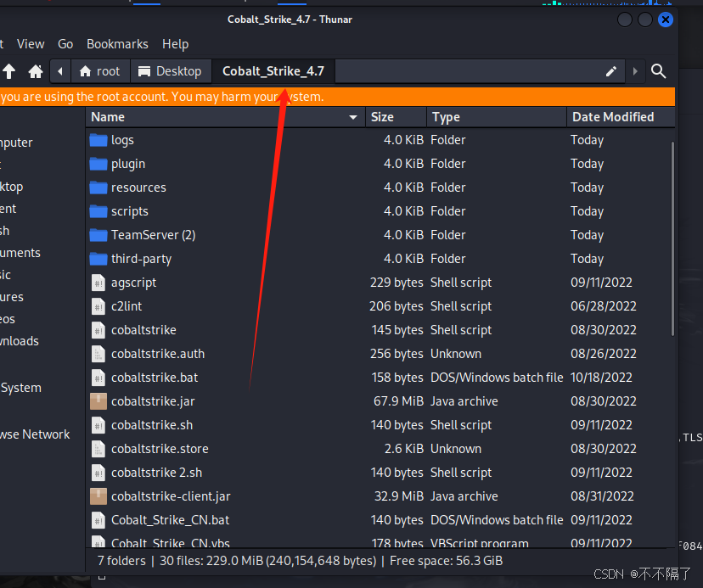The image size is (703, 588).
Task: Select the Cobalt_Strike_CN.bat file name
Action: pyautogui.click(x=170, y=520)
